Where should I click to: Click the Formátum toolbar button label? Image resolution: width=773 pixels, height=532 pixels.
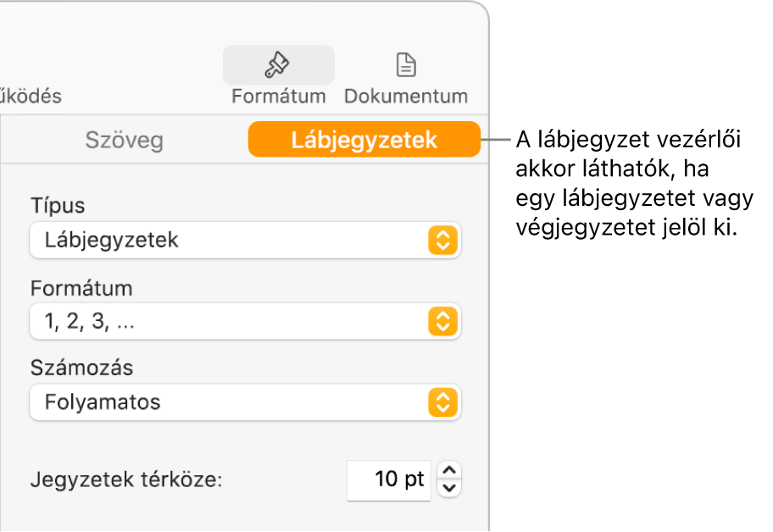(278, 96)
